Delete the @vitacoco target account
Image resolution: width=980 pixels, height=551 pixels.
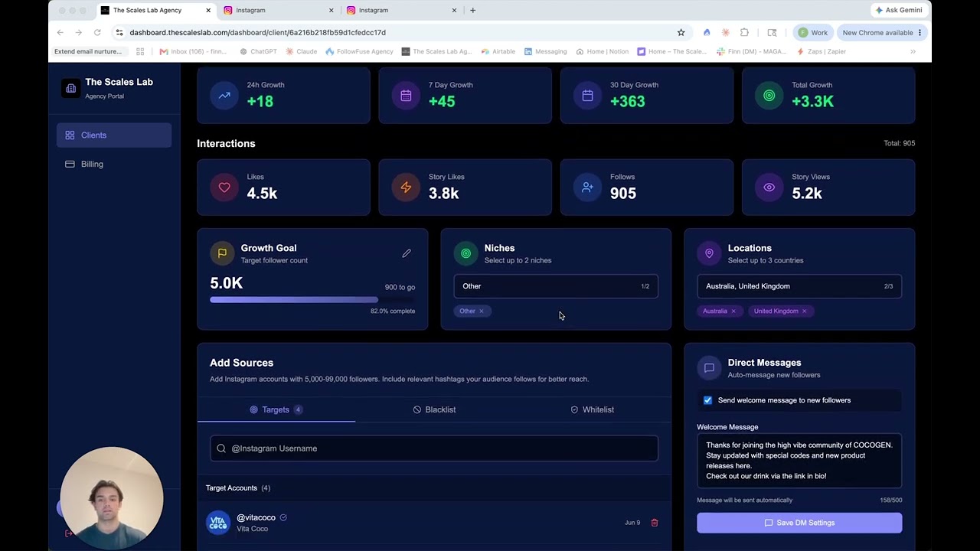tap(655, 523)
